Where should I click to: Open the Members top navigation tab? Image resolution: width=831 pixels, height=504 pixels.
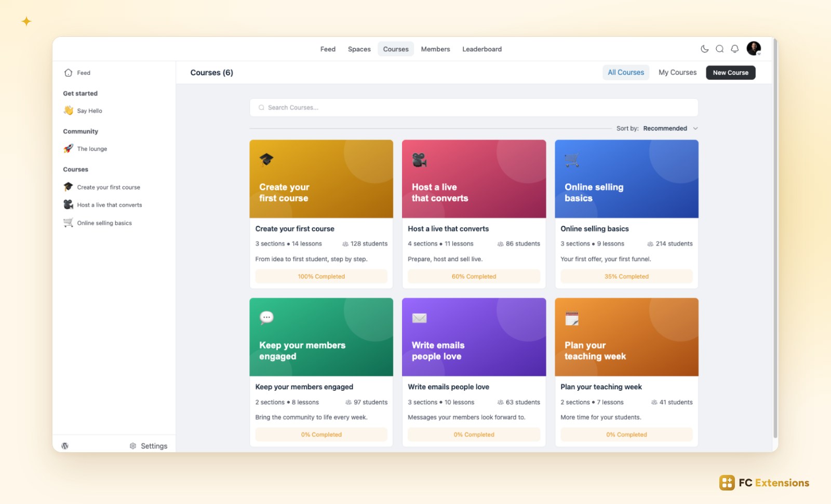(435, 49)
